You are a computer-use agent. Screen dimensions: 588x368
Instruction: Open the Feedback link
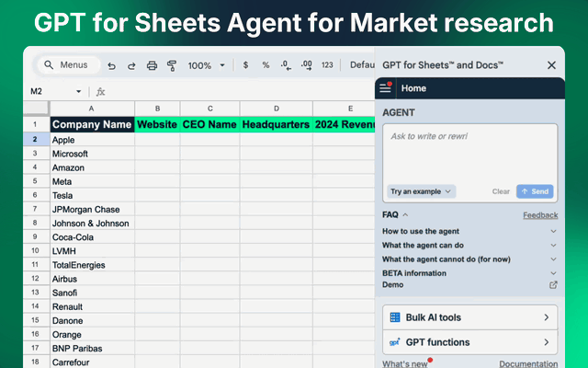tap(540, 215)
